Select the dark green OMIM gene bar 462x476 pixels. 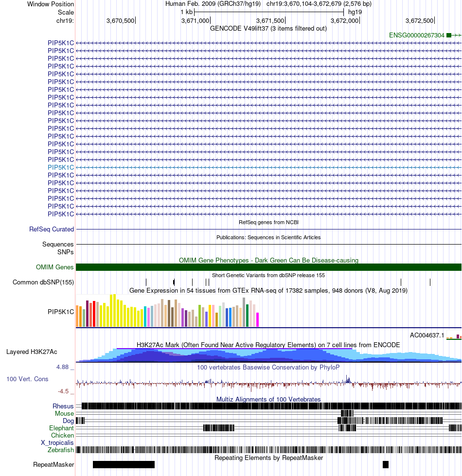coord(268,267)
